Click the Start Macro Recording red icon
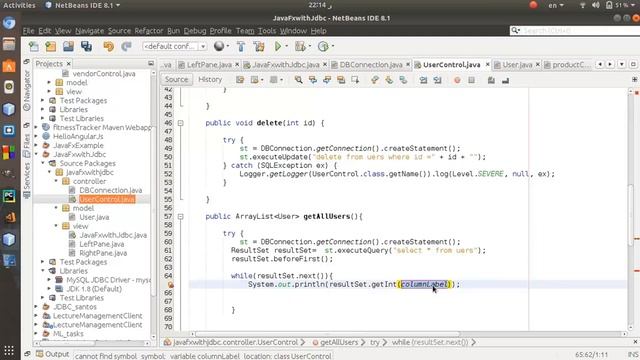This screenshot has width=640, height=360. 457,80
